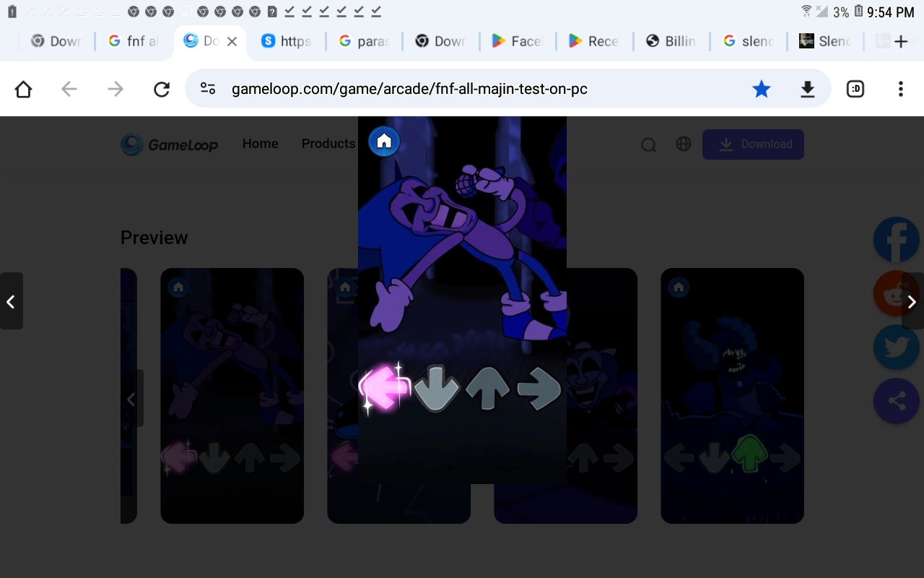This screenshot has height=578, width=924.
Task: Reload the current page
Action: click(x=162, y=89)
